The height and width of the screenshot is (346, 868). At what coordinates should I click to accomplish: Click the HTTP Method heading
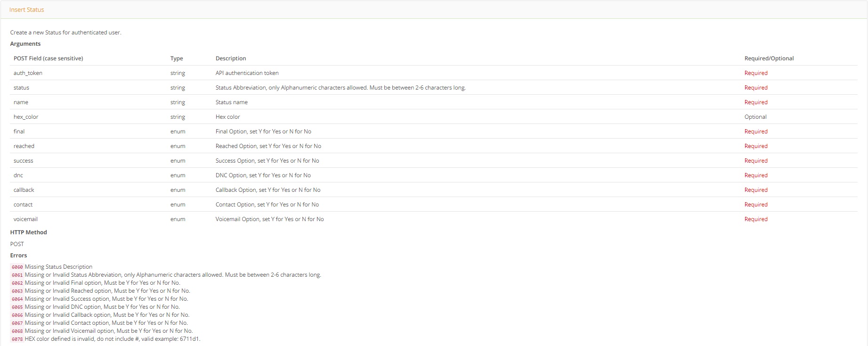29,232
